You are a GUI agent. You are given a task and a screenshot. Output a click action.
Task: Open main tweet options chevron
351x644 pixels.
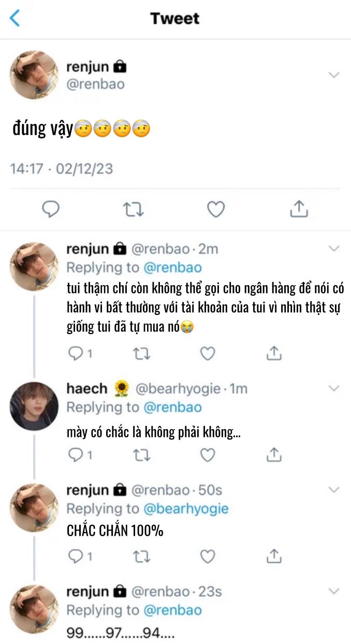coord(334,75)
